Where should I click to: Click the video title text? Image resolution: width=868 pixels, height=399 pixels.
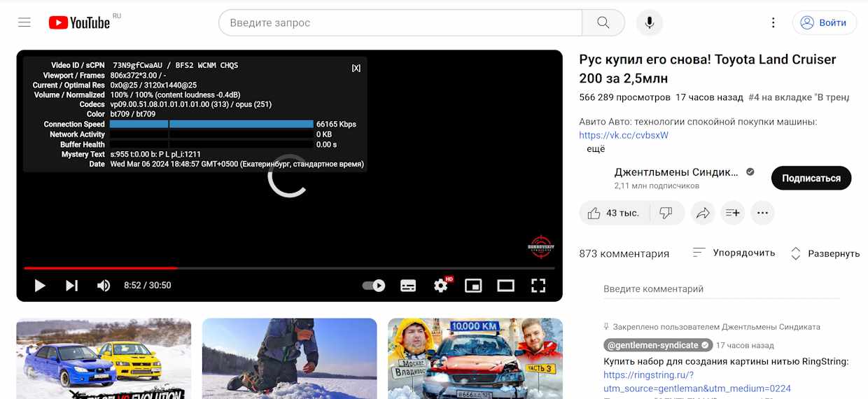(708, 69)
